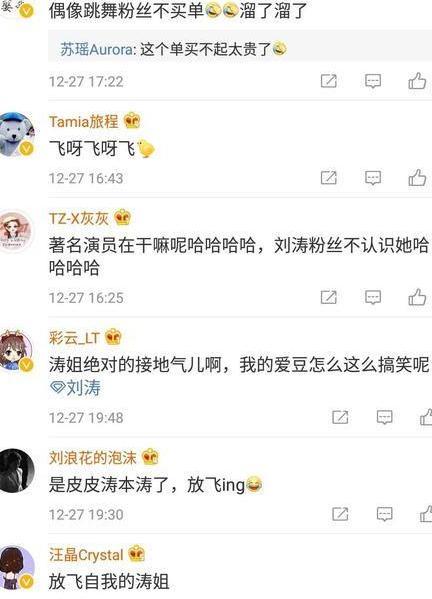Like Tamia旅程's comment
This screenshot has height=599, width=432.
coord(417,177)
